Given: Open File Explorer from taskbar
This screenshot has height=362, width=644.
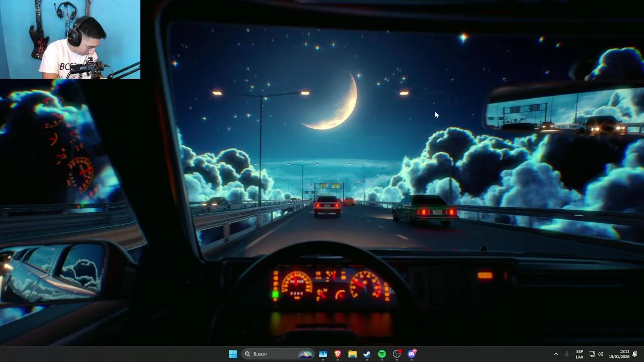Looking at the screenshot, I should 353,354.
